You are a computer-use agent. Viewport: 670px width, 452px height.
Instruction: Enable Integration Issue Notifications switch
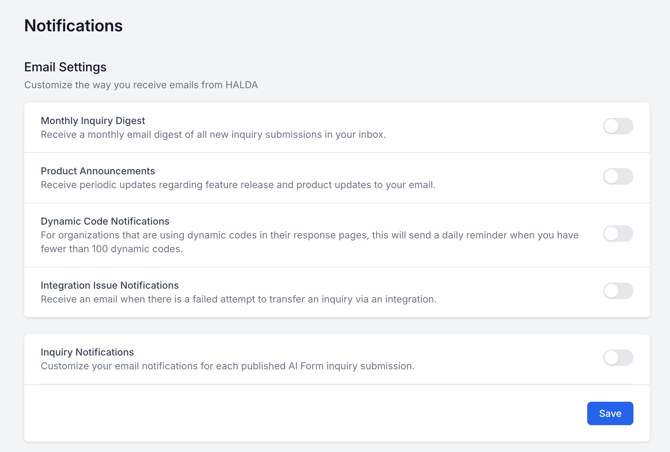tap(618, 291)
